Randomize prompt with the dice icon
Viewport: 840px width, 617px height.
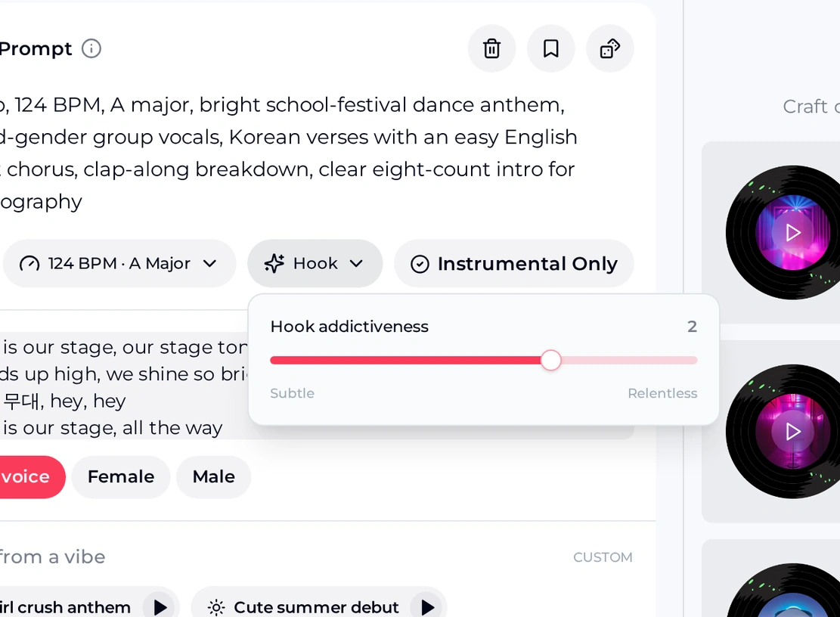pyautogui.click(x=610, y=48)
